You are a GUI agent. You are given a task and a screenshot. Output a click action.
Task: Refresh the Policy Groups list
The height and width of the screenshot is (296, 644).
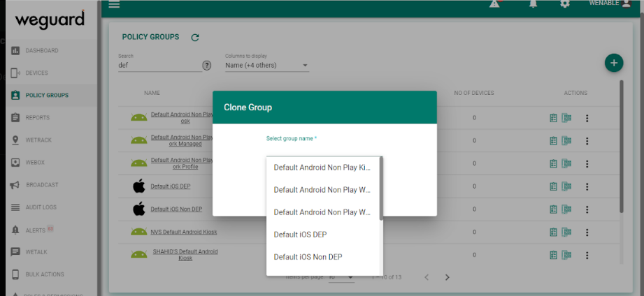point(195,38)
